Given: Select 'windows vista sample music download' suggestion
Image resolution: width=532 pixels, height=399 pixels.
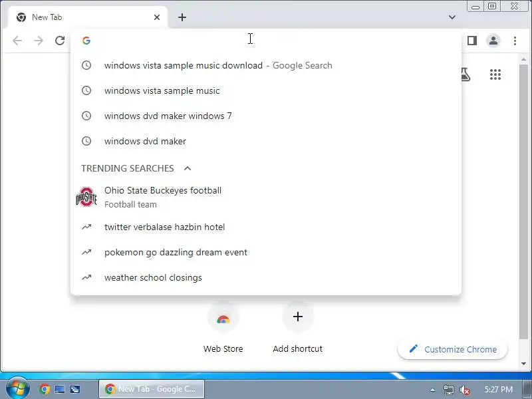Looking at the screenshot, I should [265, 65].
